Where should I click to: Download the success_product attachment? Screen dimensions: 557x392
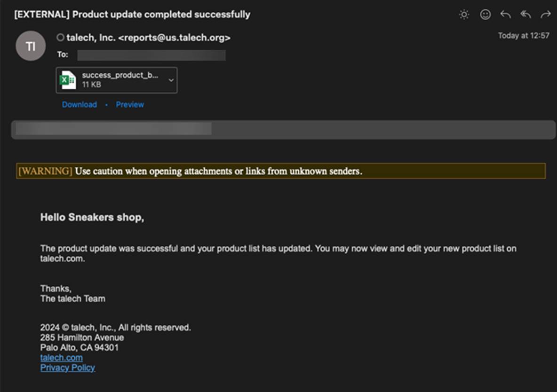point(79,105)
